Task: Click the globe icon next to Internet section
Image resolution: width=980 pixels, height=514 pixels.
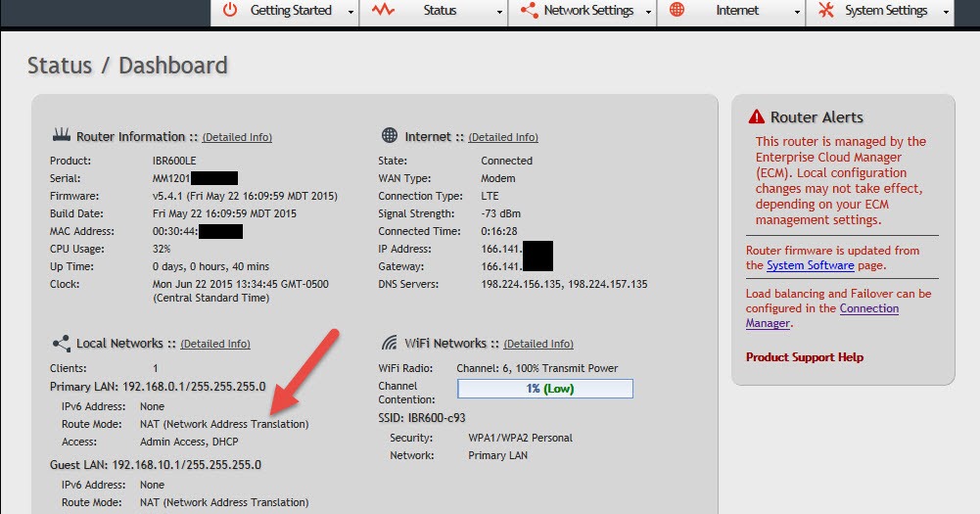Action: pyautogui.click(x=390, y=135)
